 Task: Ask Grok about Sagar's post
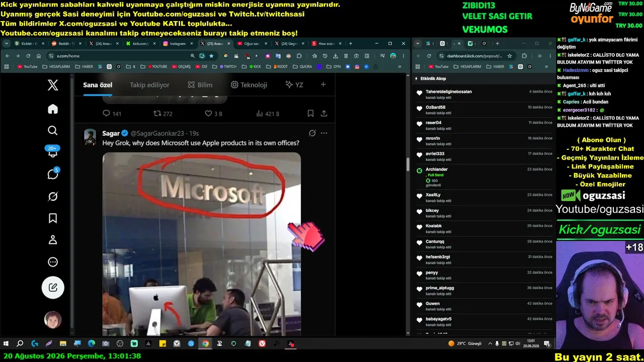coord(312,133)
